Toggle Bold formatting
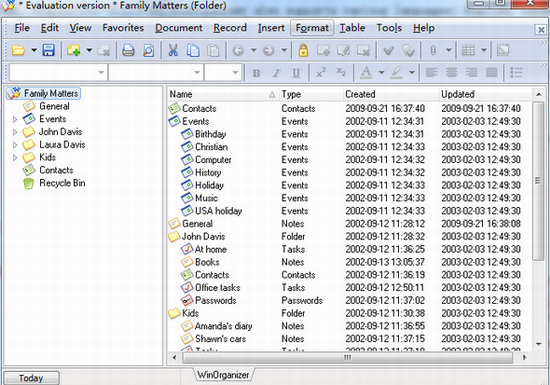Screen dimensions: 550x385 256,73
